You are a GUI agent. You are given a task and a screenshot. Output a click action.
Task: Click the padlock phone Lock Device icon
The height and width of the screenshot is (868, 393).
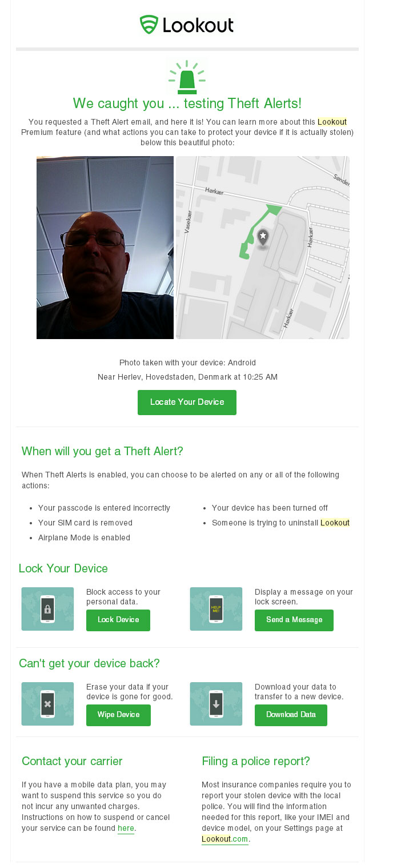(x=47, y=609)
